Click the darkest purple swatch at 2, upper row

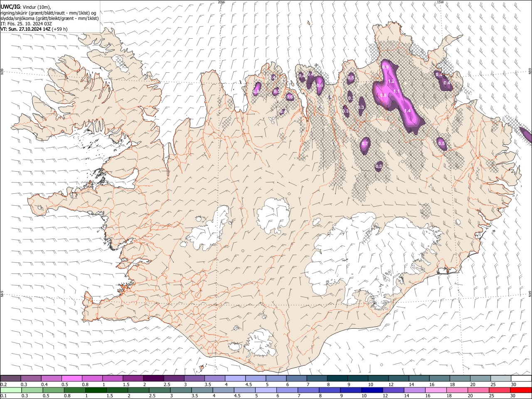pyautogui.click(x=153, y=378)
